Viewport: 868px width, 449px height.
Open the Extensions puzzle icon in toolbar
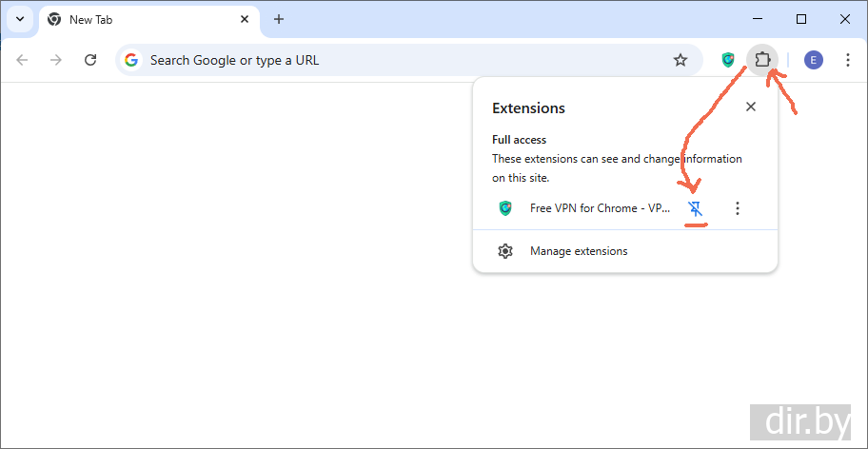pos(762,60)
